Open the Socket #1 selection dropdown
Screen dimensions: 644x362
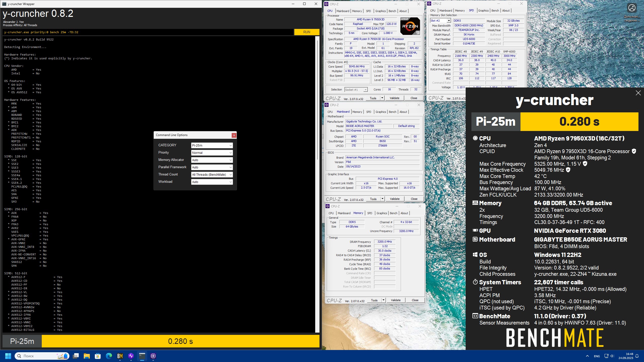(356, 90)
